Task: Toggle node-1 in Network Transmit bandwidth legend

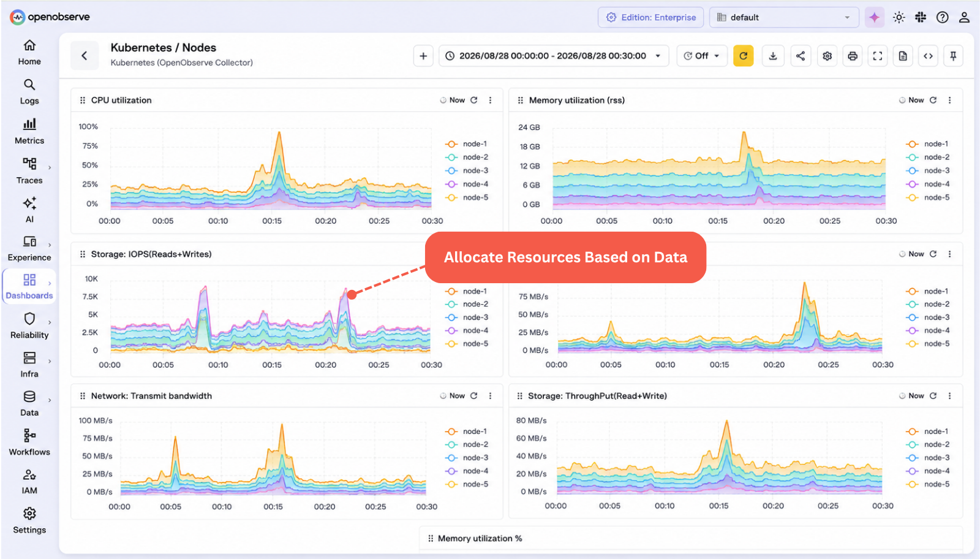Action: click(x=466, y=432)
